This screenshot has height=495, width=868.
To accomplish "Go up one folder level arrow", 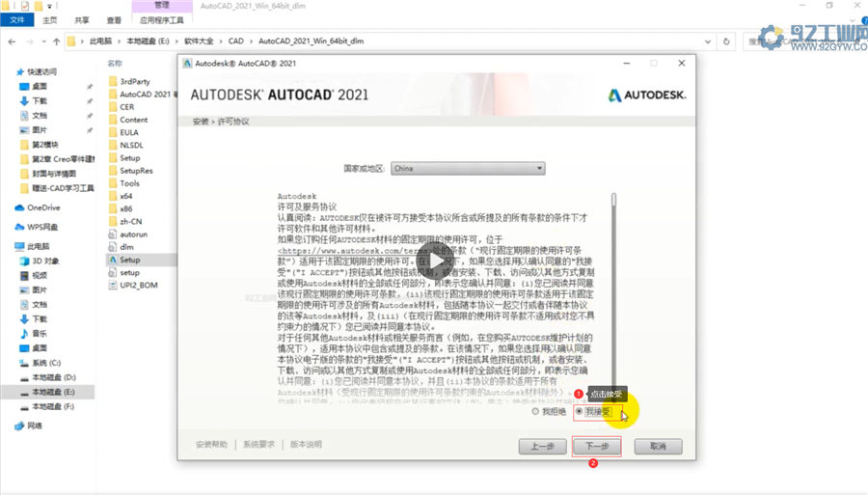I will pos(56,41).
